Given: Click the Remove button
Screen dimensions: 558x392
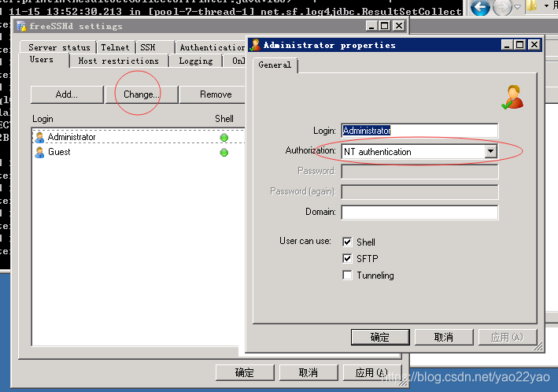Looking at the screenshot, I should pos(212,94).
